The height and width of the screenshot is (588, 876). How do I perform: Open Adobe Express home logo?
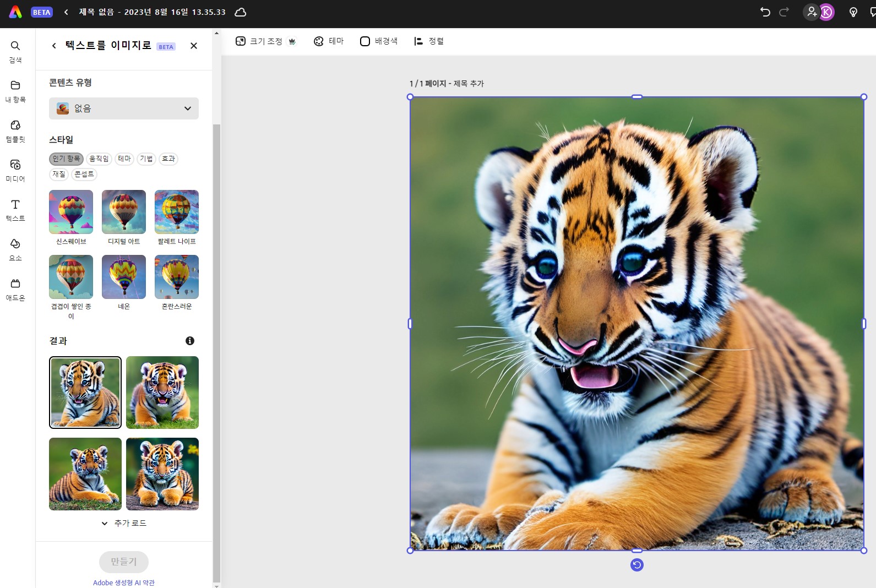click(15, 12)
